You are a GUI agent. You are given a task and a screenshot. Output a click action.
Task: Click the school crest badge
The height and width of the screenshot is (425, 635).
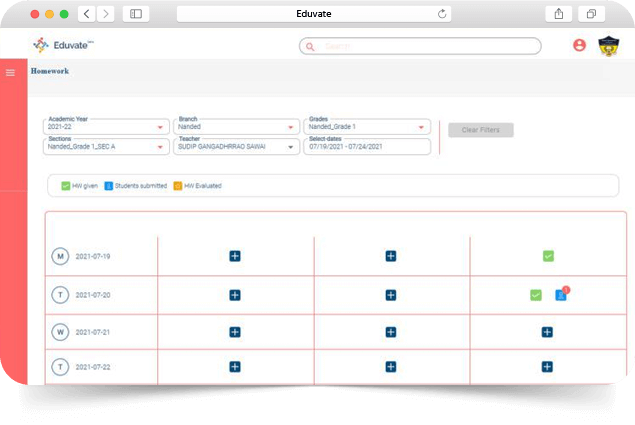609,46
